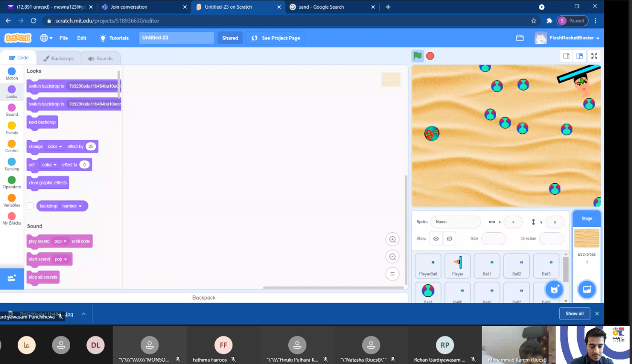Open the File menu

(63, 38)
